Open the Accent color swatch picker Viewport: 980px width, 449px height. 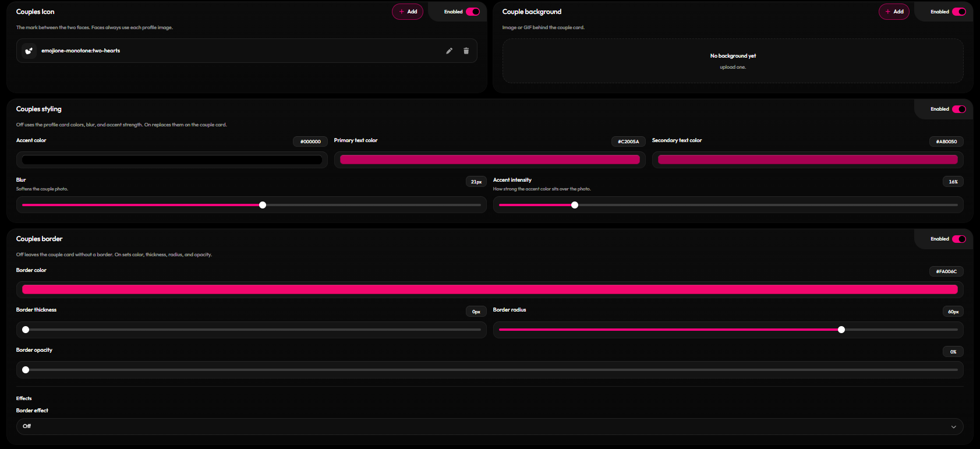(172, 160)
